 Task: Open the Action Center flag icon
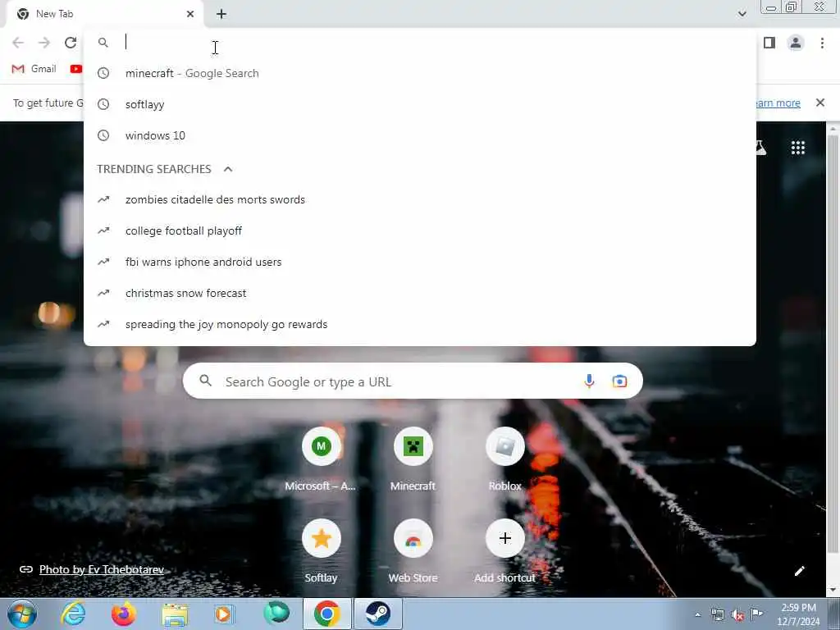756,614
